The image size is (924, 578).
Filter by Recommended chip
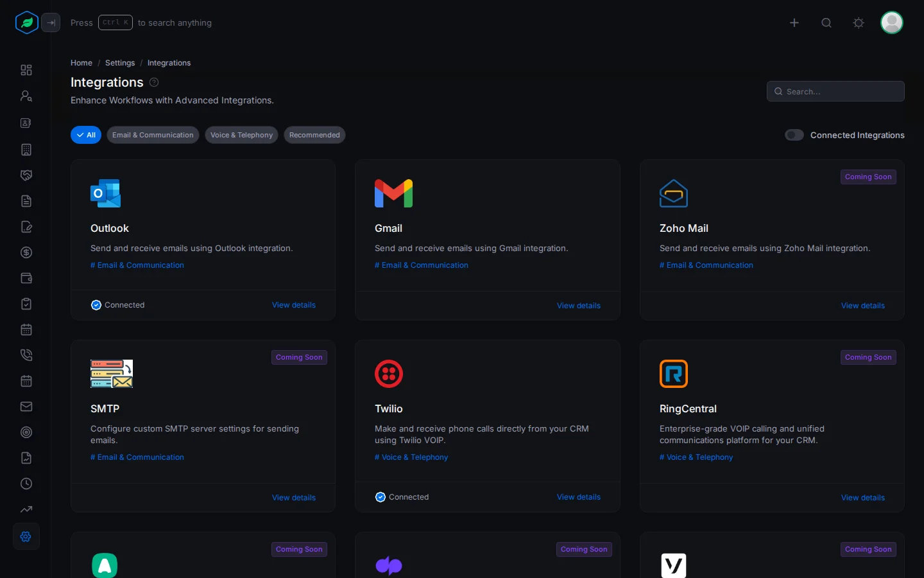[314, 135]
